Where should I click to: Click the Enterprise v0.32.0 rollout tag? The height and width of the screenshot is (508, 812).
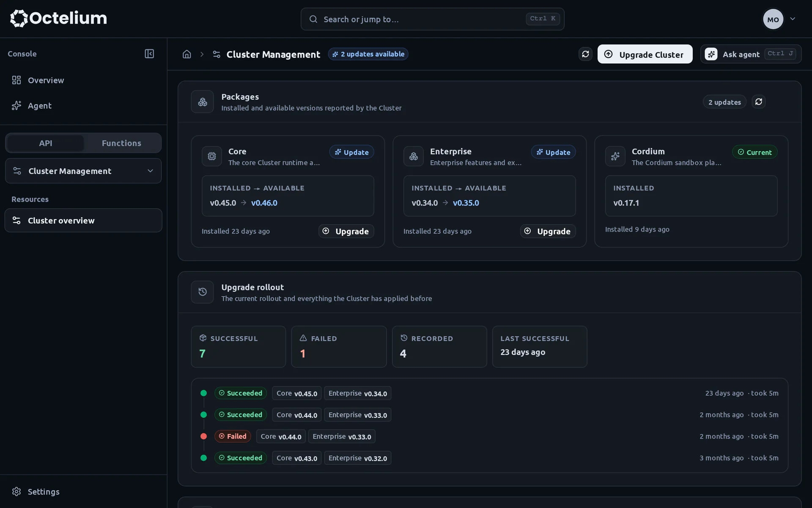coord(358,458)
